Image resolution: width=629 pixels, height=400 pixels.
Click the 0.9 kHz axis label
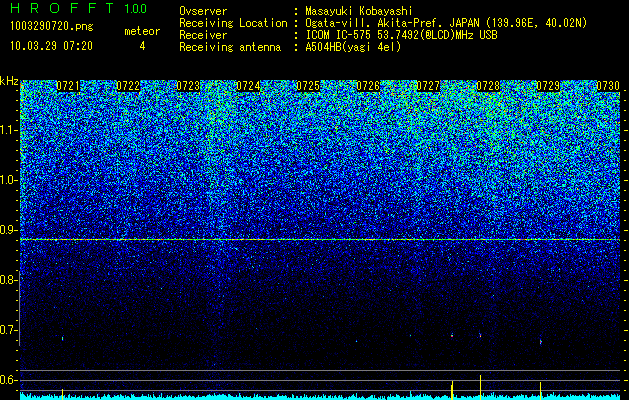pyautogui.click(x=8, y=230)
